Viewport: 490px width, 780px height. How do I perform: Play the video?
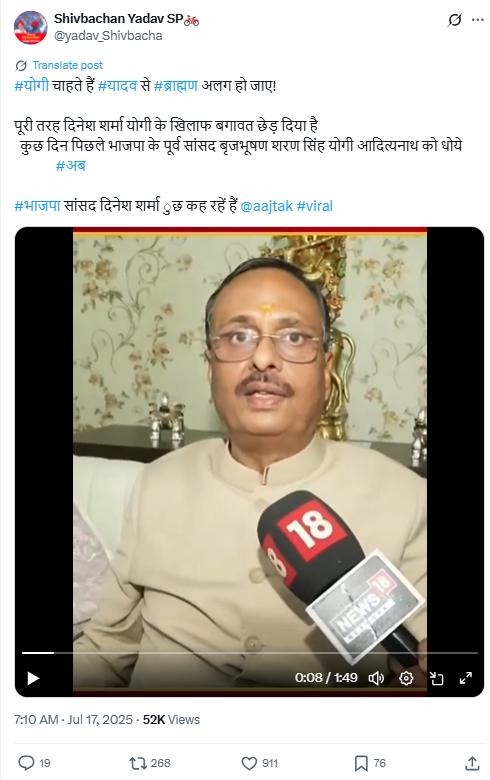(x=33, y=678)
